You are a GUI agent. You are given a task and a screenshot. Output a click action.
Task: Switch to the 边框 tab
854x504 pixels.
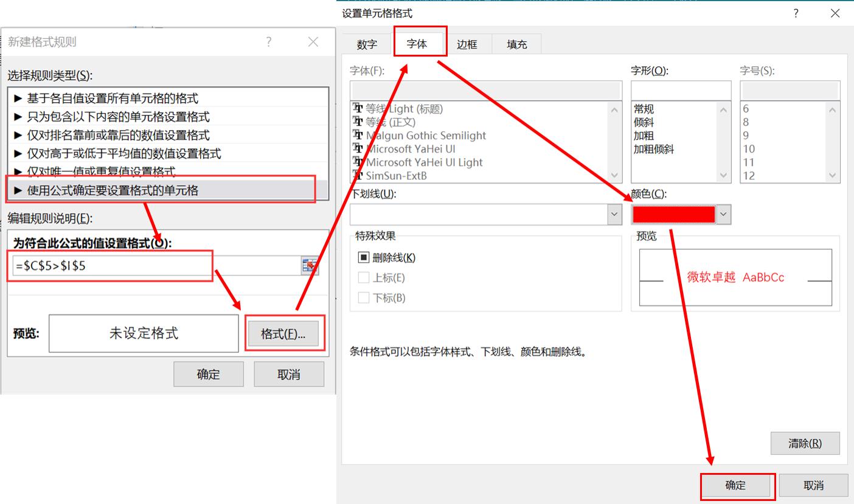coord(468,43)
